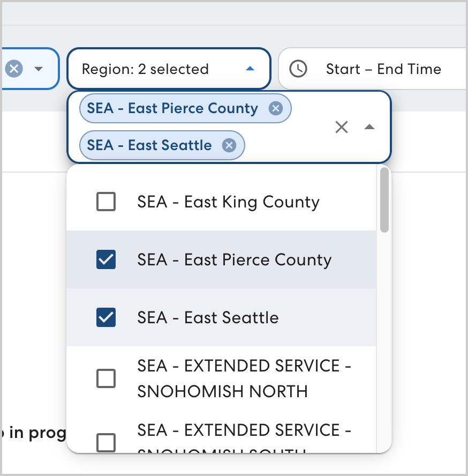Click the SEA - East Seattle chip label
The height and width of the screenshot is (476, 468).
149,145
